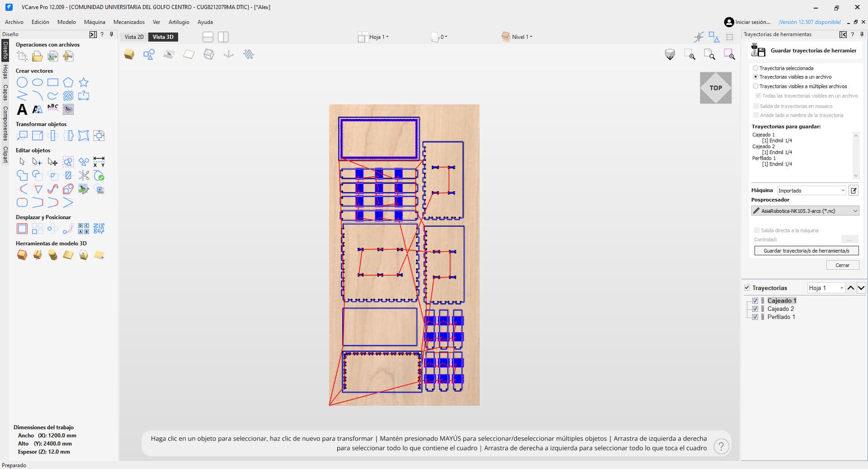This screenshot has height=469, width=868.
Task: Choose Trayectorias visibles a múltiples archivos
Action: 755,86
